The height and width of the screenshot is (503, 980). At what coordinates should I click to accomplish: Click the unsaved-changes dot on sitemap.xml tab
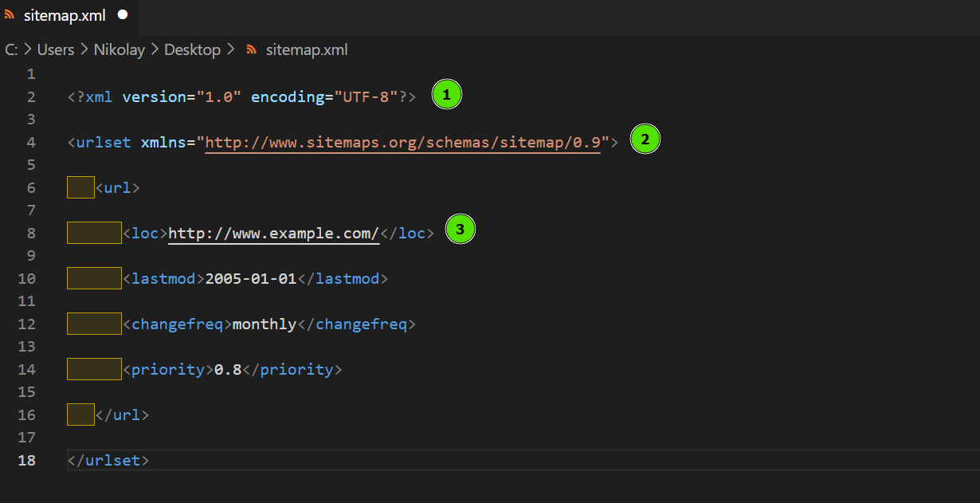[122, 15]
